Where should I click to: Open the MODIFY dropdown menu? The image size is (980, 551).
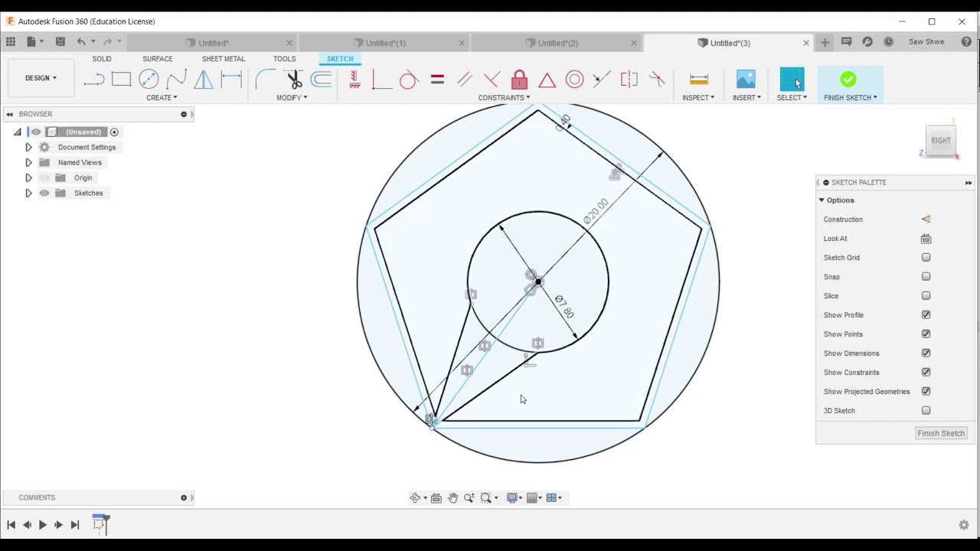tap(292, 98)
